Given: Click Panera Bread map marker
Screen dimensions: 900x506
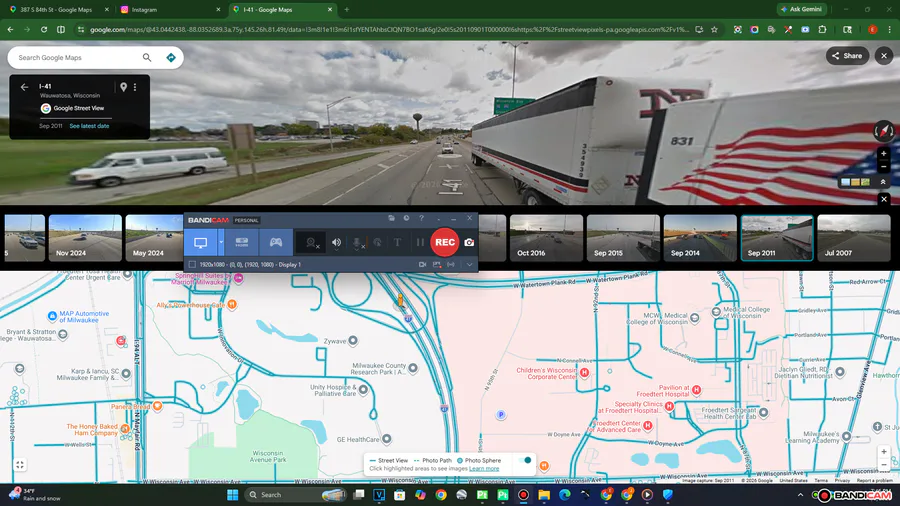Looking at the screenshot, I should [x=157, y=406].
